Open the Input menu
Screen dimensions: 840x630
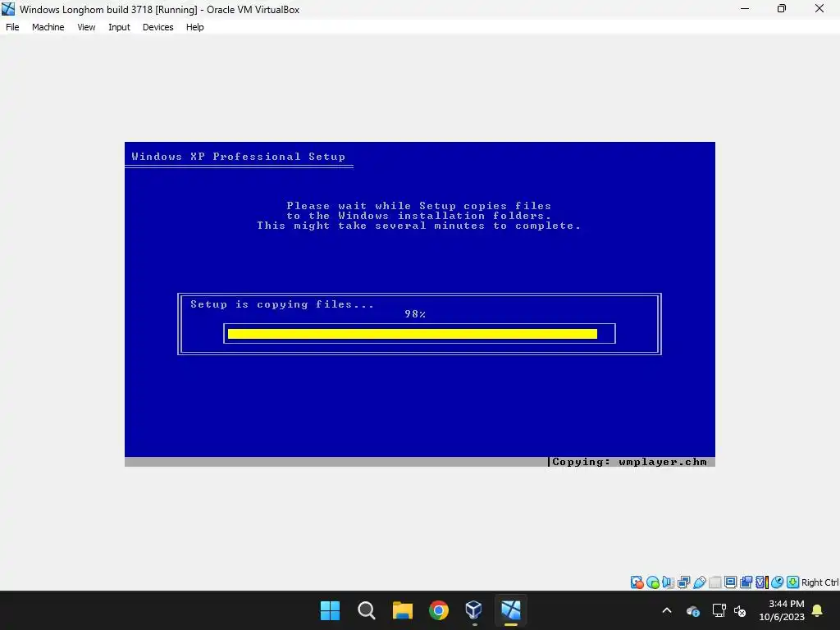click(119, 27)
